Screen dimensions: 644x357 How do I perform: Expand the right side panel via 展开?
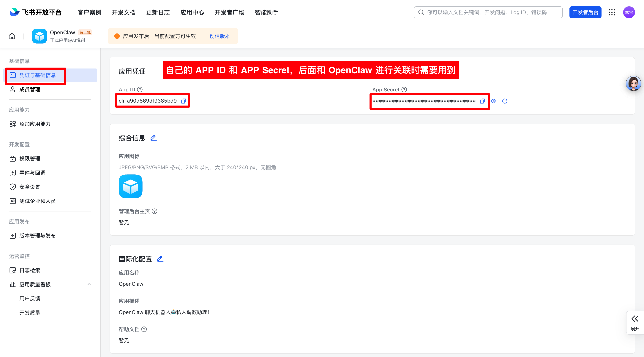point(635,323)
